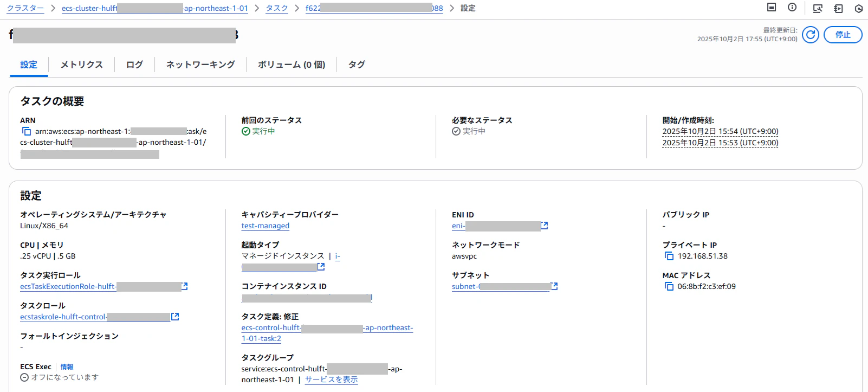Open the ボリューム (0 個) tab
868x392 pixels.
292,65
